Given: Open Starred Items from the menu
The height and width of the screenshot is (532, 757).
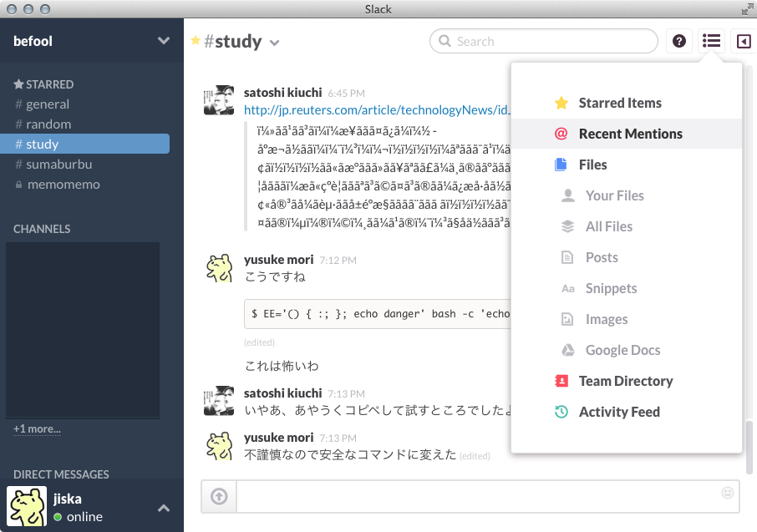Looking at the screenshot, I should tap(627, 103).
